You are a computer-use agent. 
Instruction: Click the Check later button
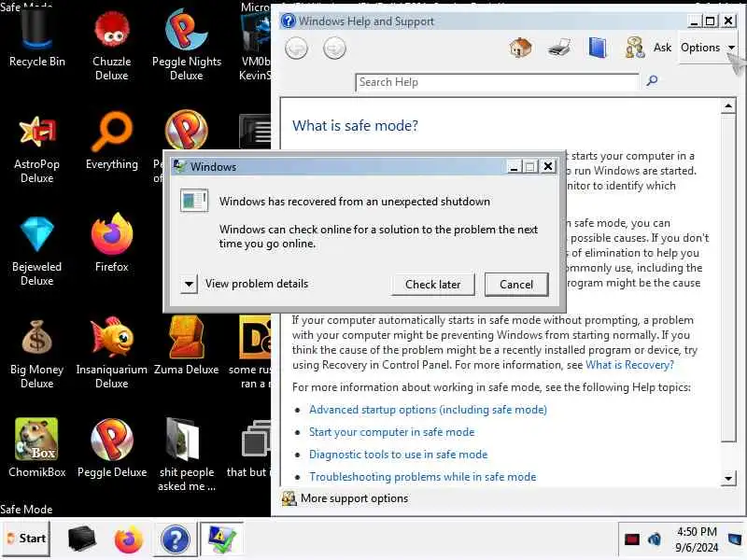tap(432, 285)
